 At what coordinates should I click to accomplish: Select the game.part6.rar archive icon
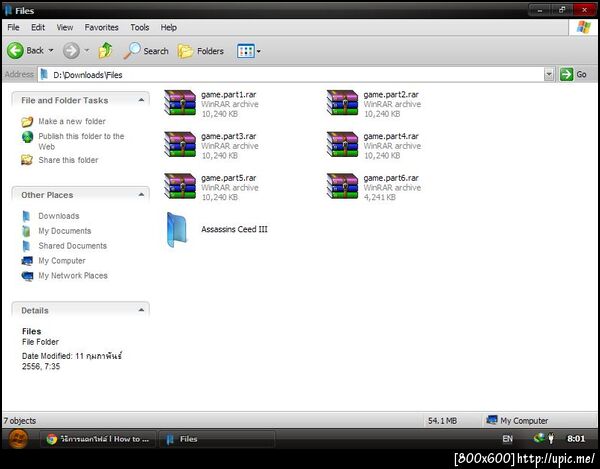342,186
